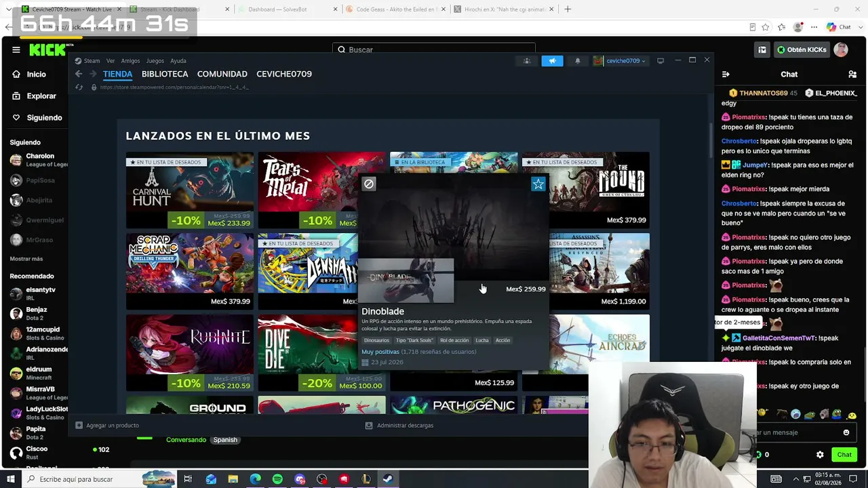Mark Dinoblade as ignored in the hover card
The width and height of the screenshot is (868, 488).
tap(368, 184)
